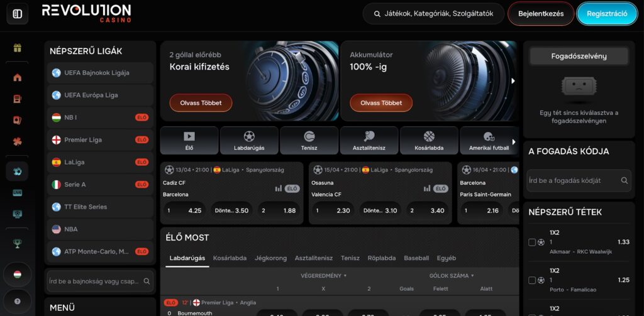Pick Cadiz CF home win odds 4.25

click(x=183, y=210)
